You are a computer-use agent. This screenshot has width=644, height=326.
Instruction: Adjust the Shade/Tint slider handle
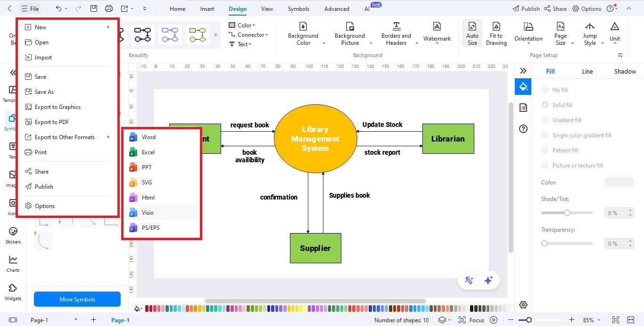[x=567, y=213]
